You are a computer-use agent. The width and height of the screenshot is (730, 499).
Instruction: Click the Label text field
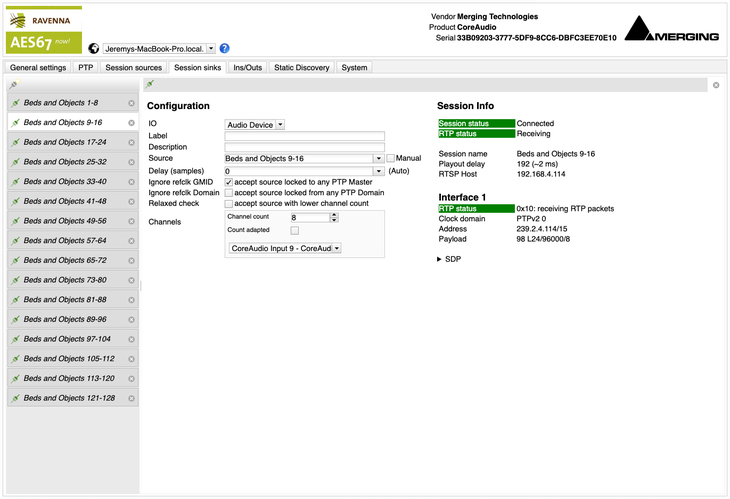click(x=304, y=136)
